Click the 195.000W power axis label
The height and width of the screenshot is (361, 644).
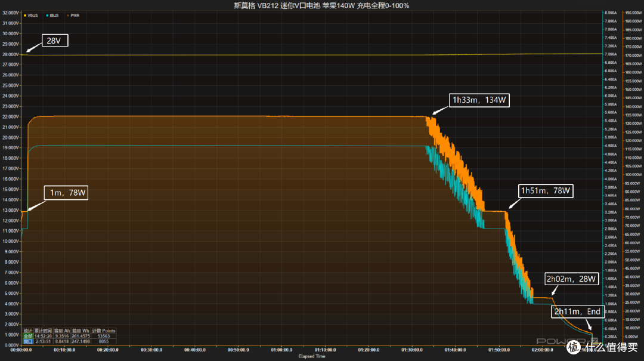pos(633,13)
